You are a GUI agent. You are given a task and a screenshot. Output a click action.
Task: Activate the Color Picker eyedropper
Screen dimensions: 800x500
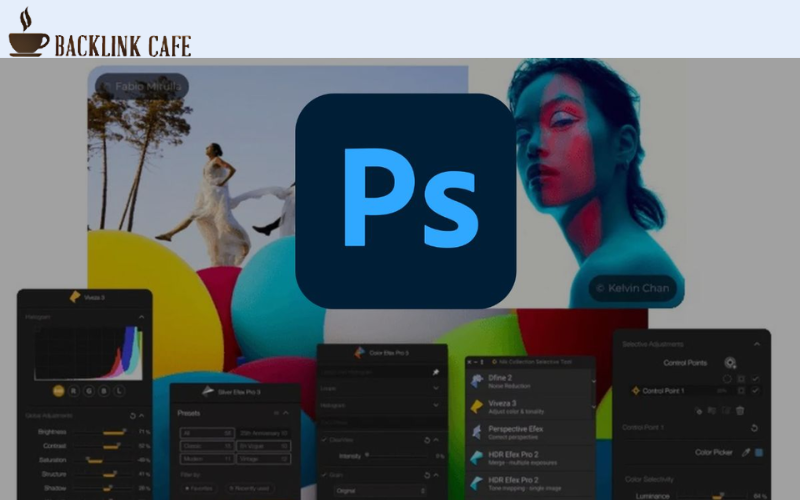[746, 452]
